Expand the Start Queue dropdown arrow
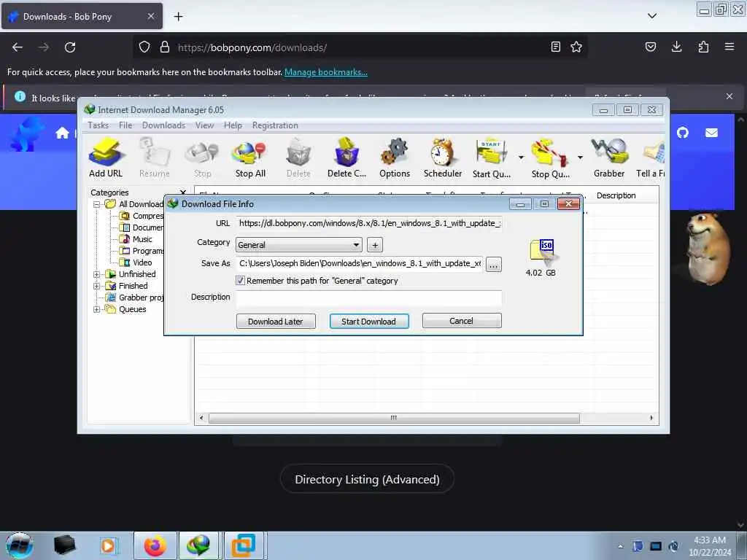The height and width of the screenshot is (560, 747). pyautogui.click(x=521, y=157)
